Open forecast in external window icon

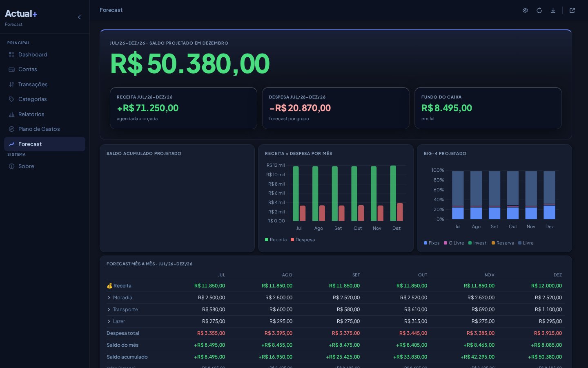572,10
